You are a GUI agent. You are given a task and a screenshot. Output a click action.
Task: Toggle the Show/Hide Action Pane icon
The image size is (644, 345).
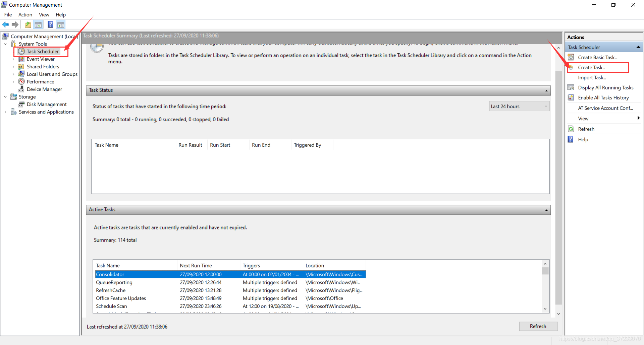coord(61,24)
